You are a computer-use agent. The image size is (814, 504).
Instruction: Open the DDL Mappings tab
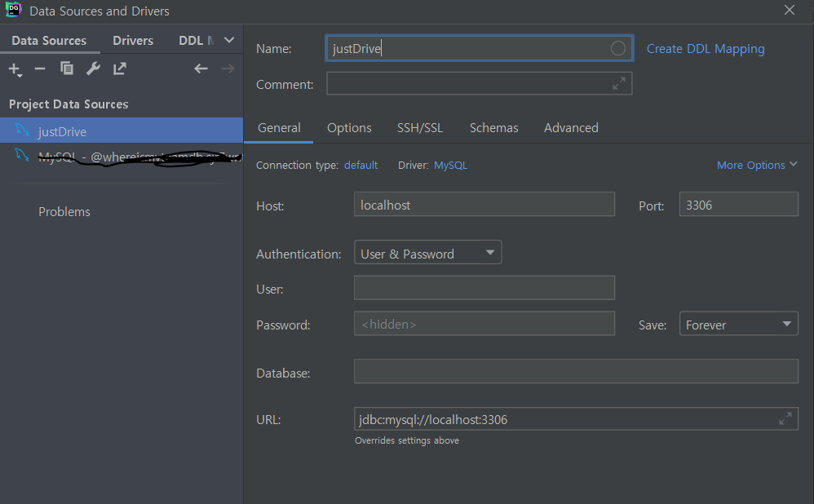pos(197,41)
